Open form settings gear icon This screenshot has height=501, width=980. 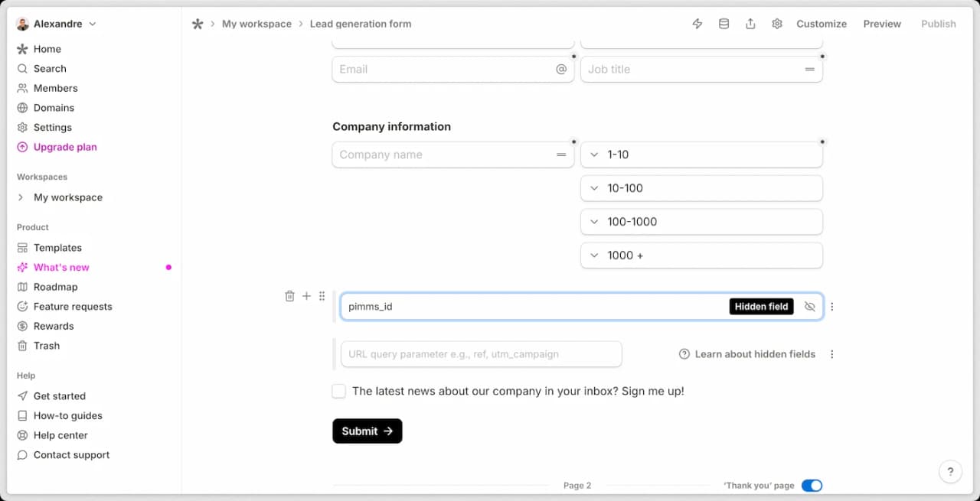777,24
